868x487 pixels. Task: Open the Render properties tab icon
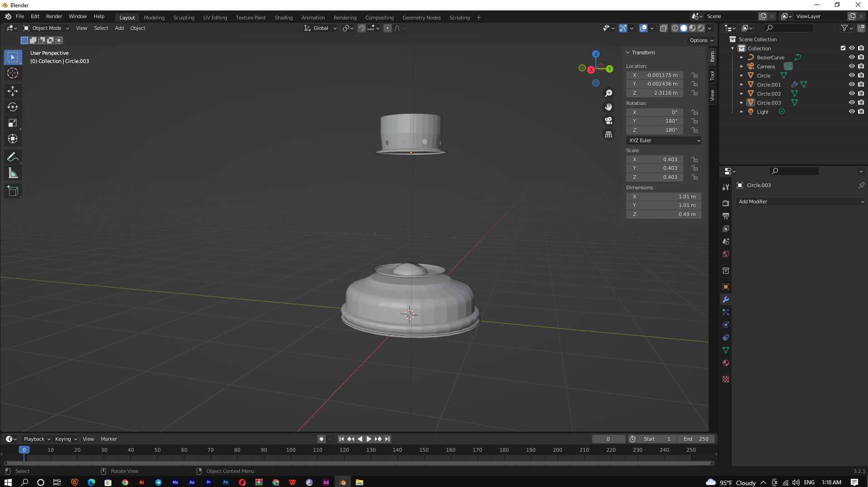726,203
